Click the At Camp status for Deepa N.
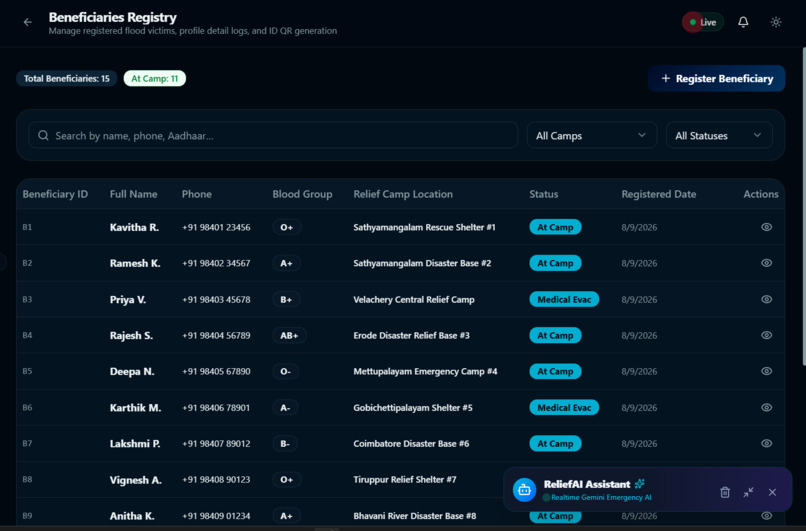Screen dimensions: 806x531 pos(555,371)
